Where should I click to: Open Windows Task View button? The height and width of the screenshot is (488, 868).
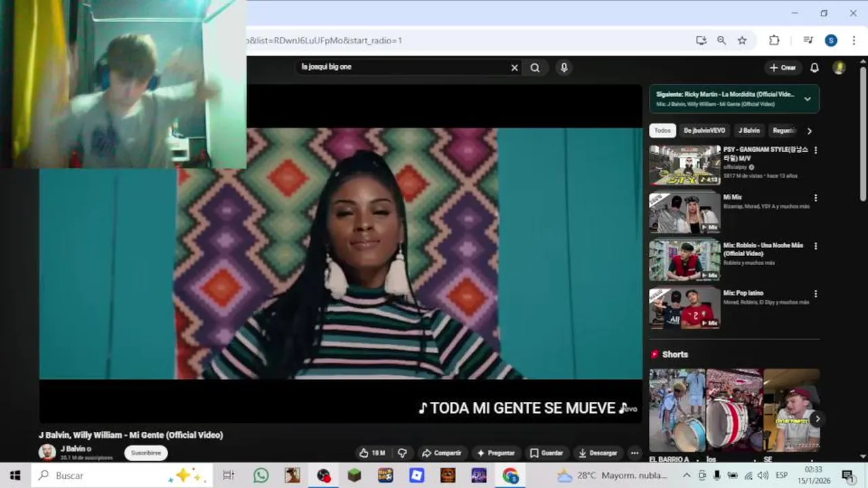(229, 476)
